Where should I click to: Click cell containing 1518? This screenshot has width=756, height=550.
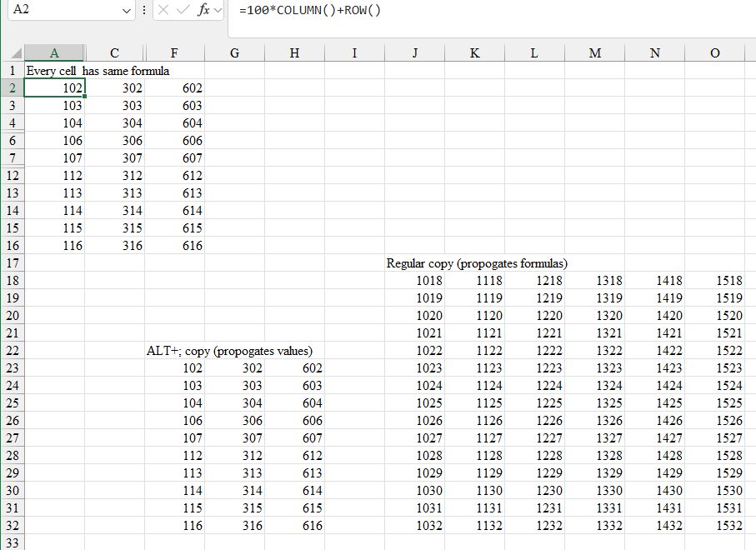[x=715, y=280]
